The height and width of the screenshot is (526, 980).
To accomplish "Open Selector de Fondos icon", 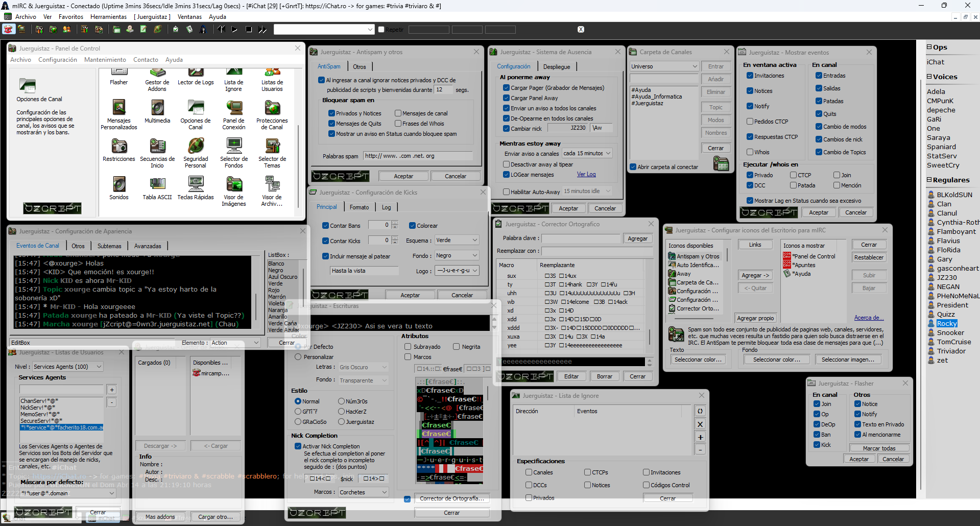I will [x=234, y=153].
